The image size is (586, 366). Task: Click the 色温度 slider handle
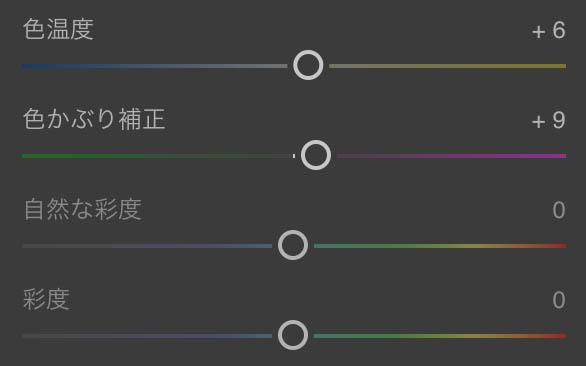pyautogui.click(x=308, y=65)
